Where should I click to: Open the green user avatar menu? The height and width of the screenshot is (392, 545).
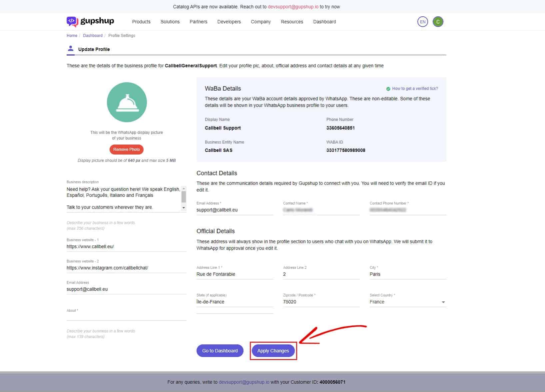click(438, 22)
